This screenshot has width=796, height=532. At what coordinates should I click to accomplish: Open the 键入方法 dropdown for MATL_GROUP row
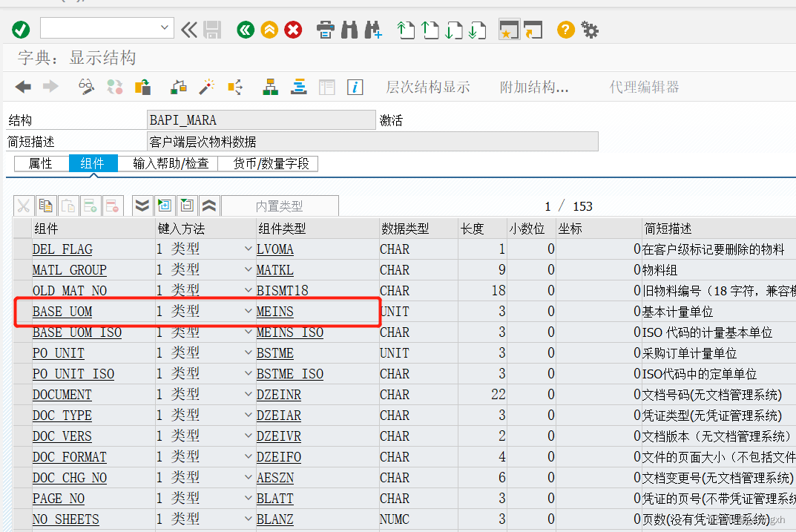click(x=248, y=269)
